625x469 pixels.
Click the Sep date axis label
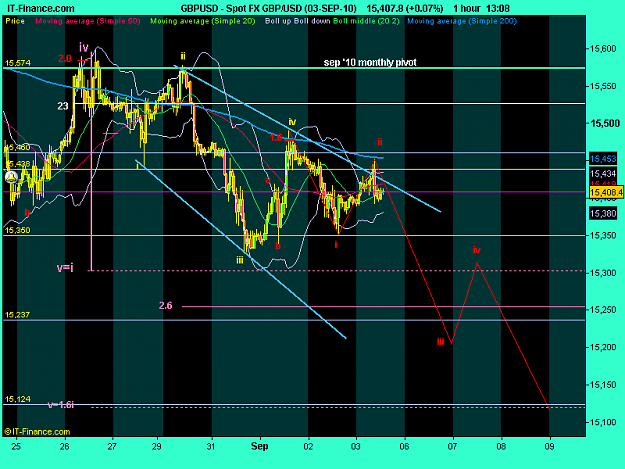(259, 447)
